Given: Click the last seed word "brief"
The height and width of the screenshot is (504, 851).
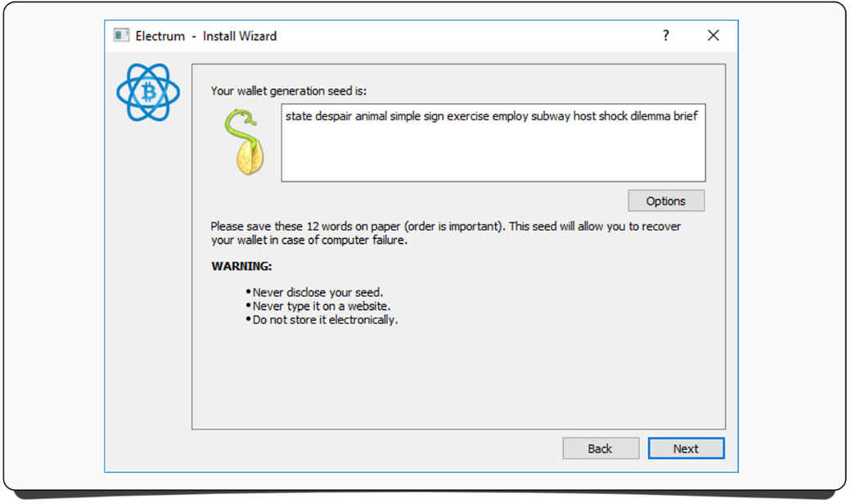Looking at the screenshot, I should pyautogui.click(x=685, y=116).
